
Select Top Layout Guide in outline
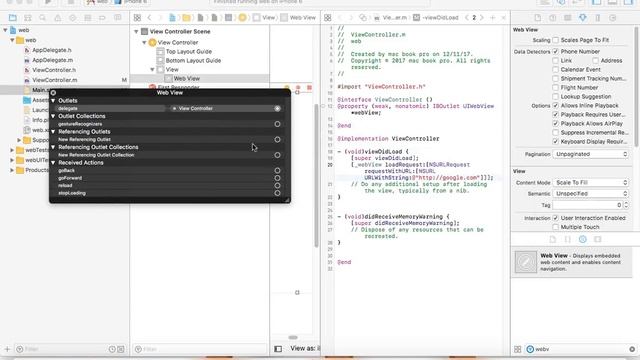tap(189, 51)
